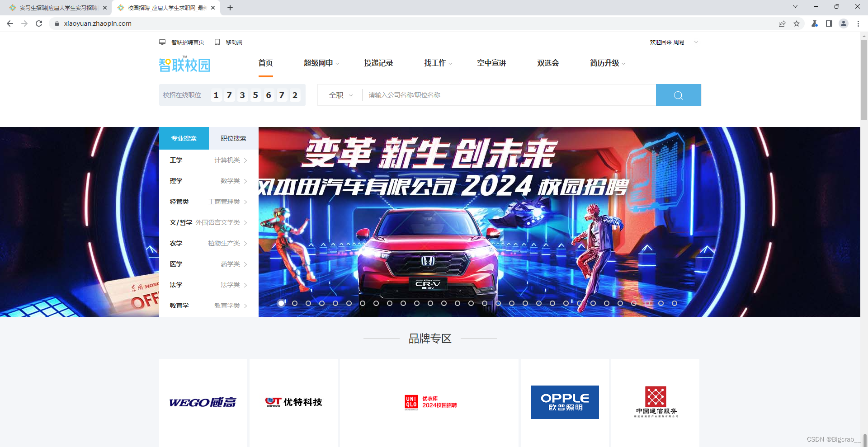The image size is (868, 447).
Task: Click the browser refresh icon
Action: click(39, 24)
